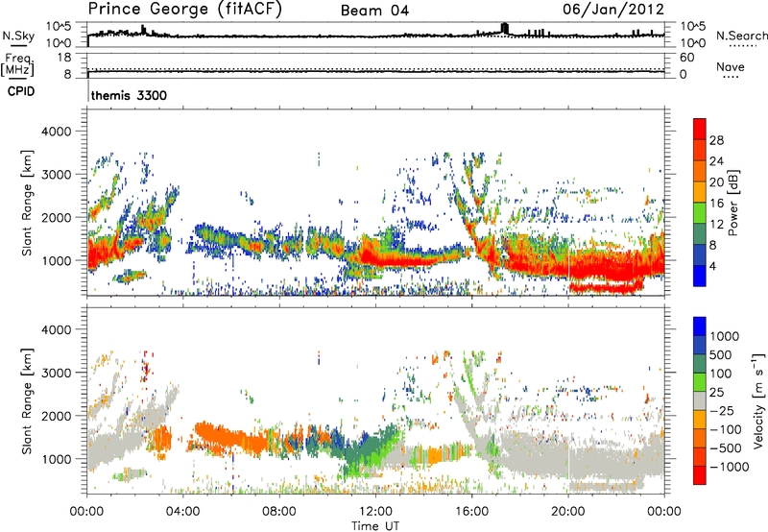Click the 'Velocity [m s-1]' color bar label
Viewport: 768px width, 532px height.
coord(758,400)
